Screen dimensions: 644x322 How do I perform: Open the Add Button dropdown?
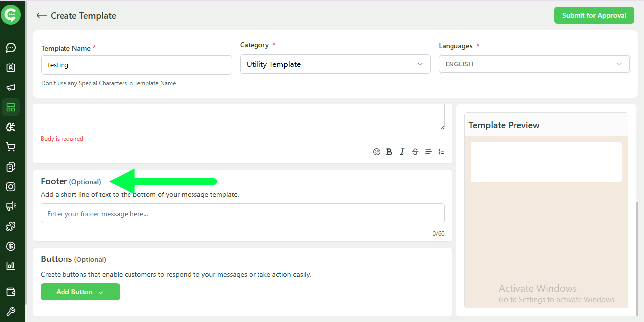coord(80,292)
